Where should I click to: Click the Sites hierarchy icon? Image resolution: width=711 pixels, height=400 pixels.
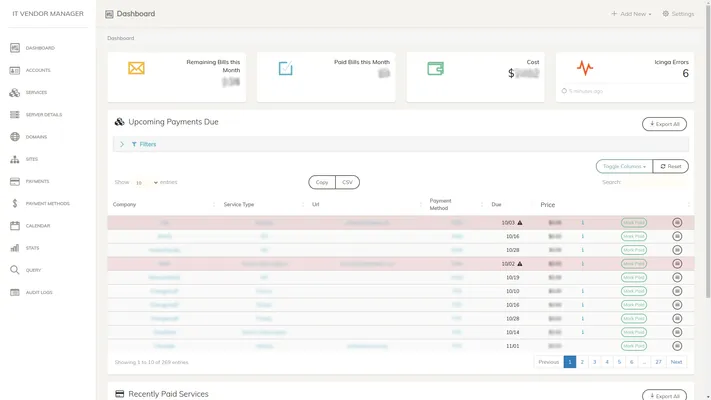coord(15,159)
